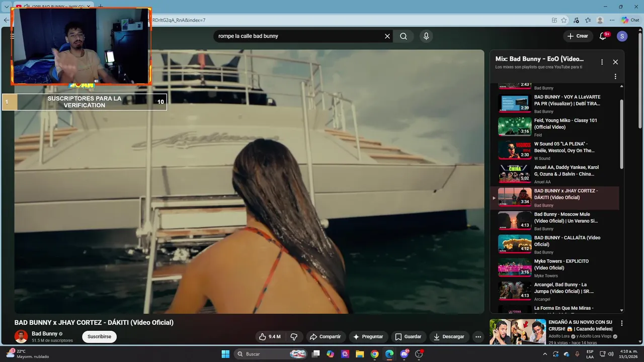This screenshot has width=644, height=362.
Task: Select Anuel AA China playlist entry
Action: point(554,174)
